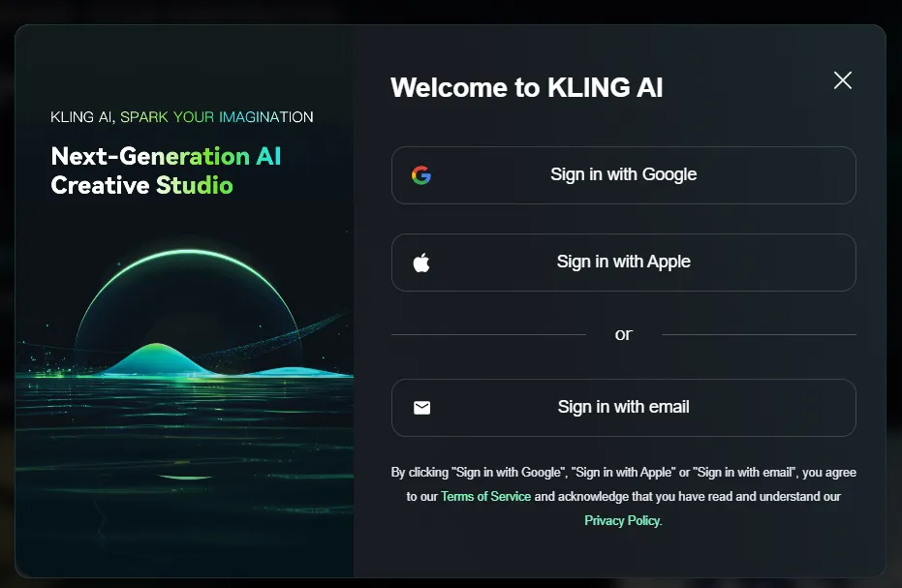Click the "or" divider text

[623, 334]
